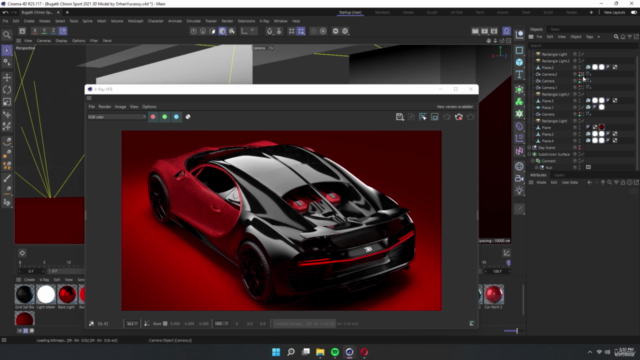640x360 pixels.
Task: Expand the Day Scene object tree
Action: [529, 148]
